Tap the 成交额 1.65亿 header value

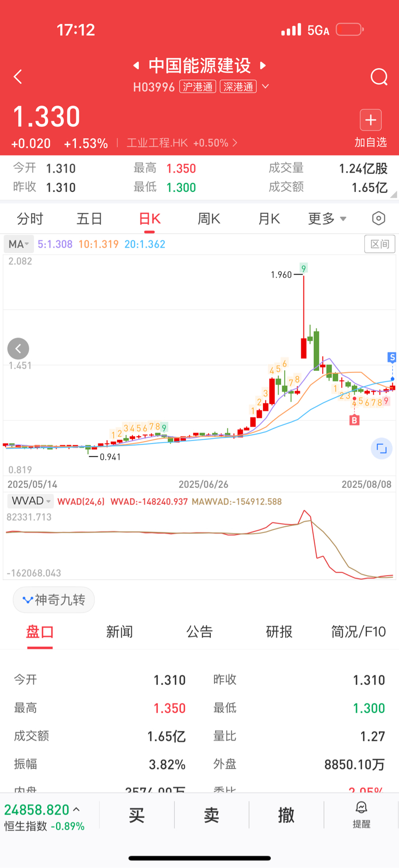369,188
